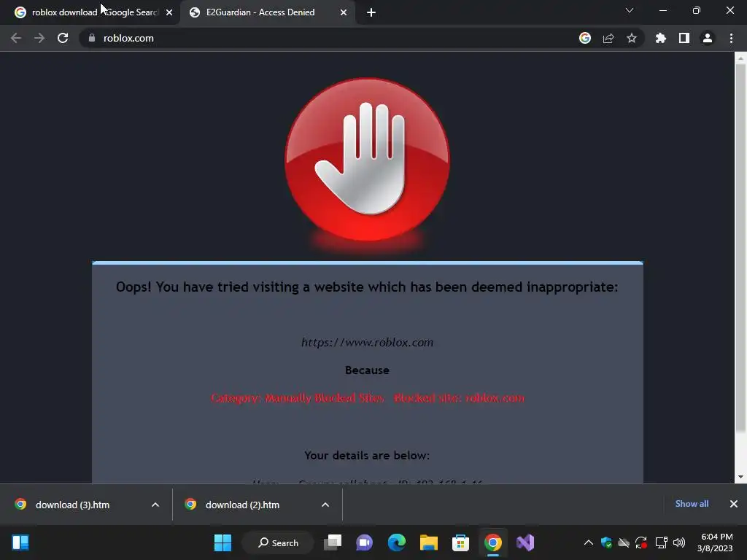
Task: Click the taskbar Search box
Action: [x=278, y=542]
